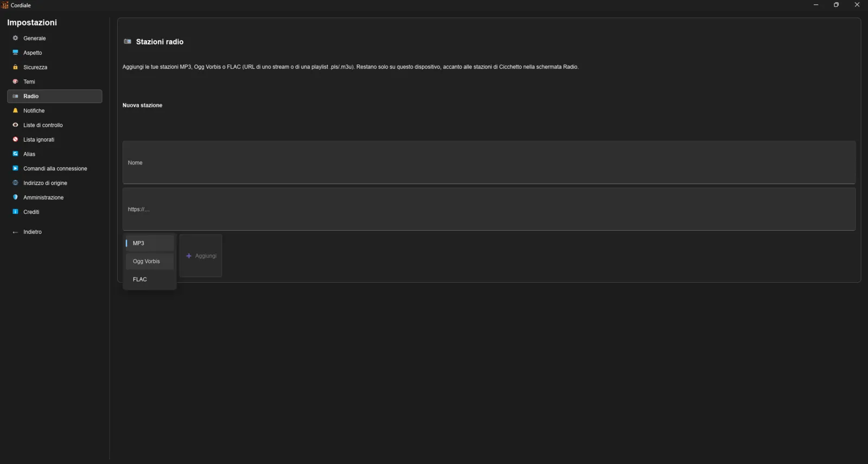Open Comandi alla connessione via its icon
Viewport: 868px width, 464px height.
coord(15,168)
